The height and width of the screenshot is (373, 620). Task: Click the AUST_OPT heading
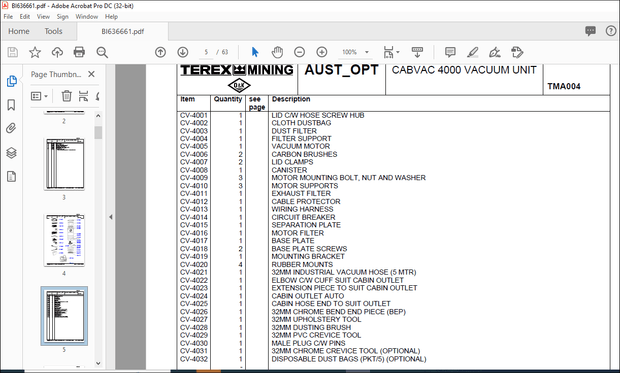341,70
